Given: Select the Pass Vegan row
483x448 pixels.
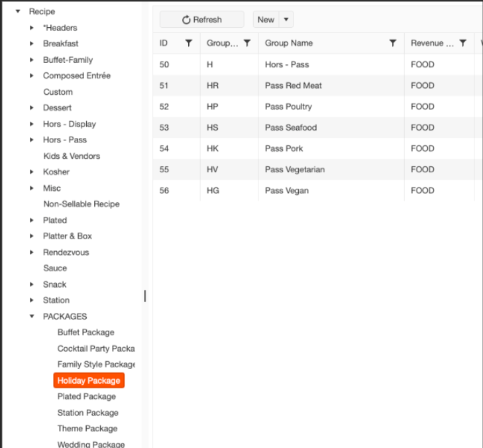Looking at the screenshot, I should [x=287, y=190].
